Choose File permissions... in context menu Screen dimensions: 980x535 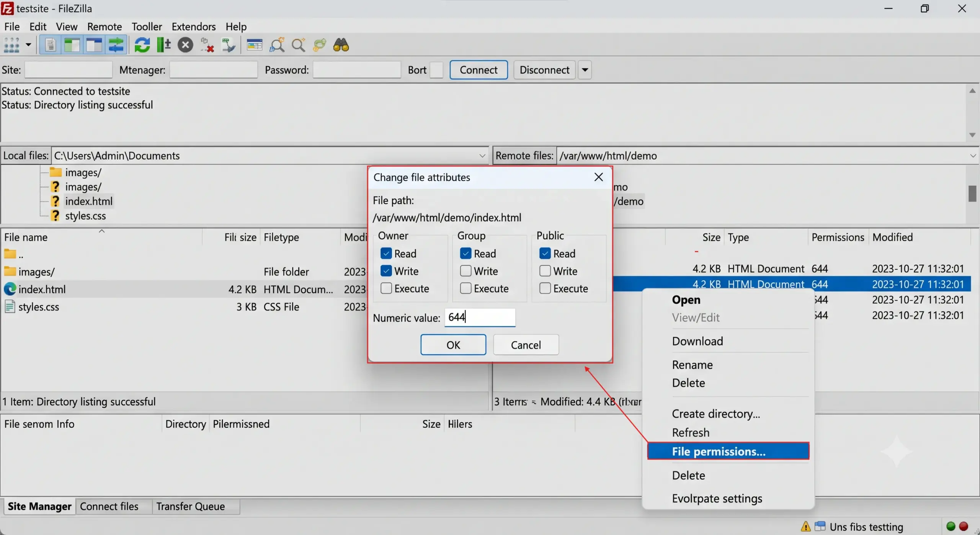pos(728,451)
